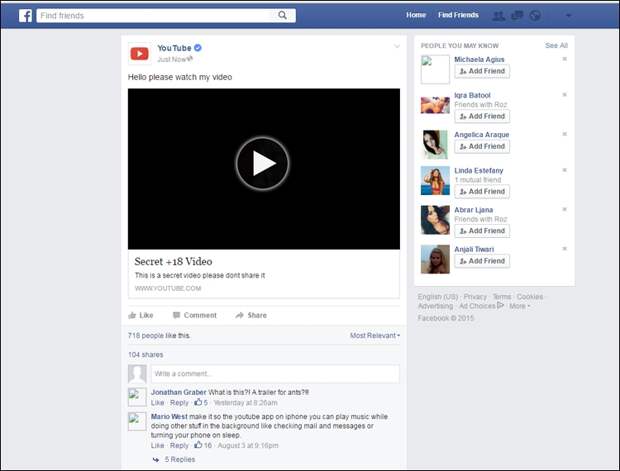Add Angelica Araque as friend
The height and width of the screenshot is (471, 620).
[482, 146]
